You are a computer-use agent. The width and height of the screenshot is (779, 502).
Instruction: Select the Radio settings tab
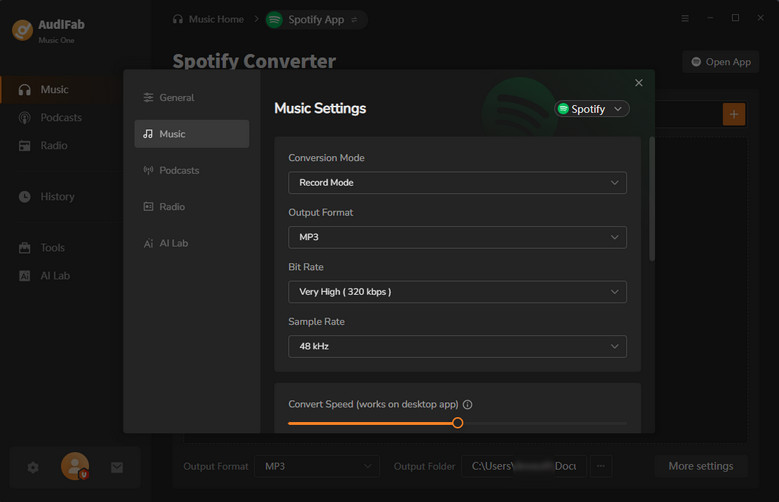point(192,207)
